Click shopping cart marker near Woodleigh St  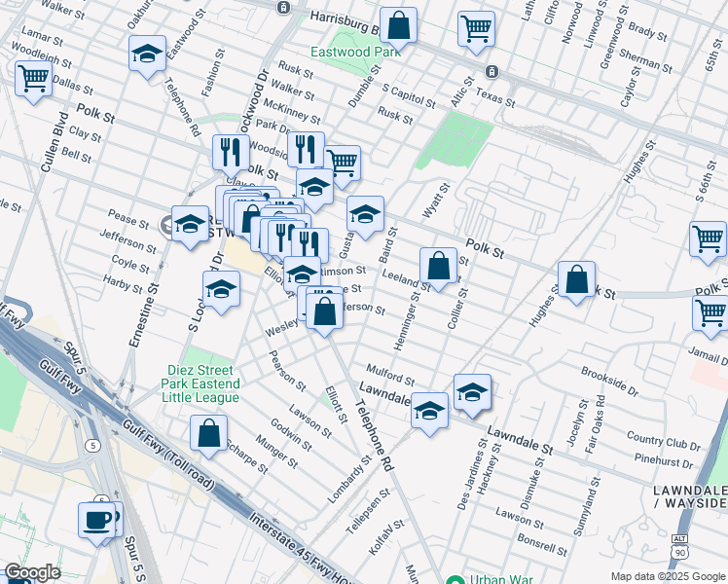click(34, 78)
